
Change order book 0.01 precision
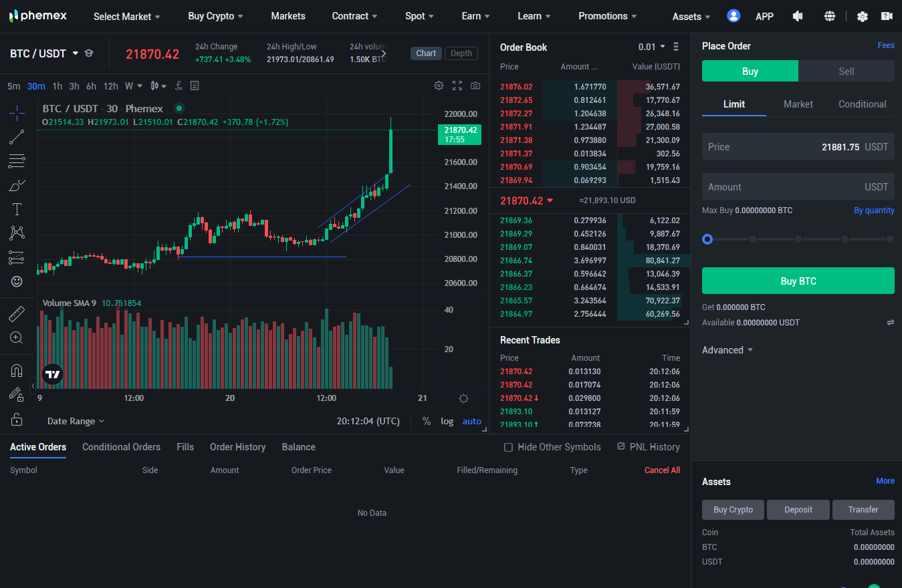coord(652,47)
